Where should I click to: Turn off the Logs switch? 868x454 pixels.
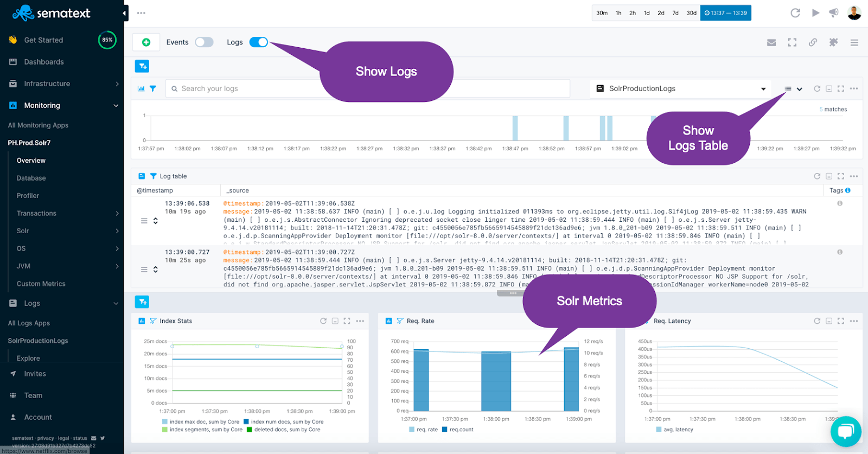pos(259,42)
